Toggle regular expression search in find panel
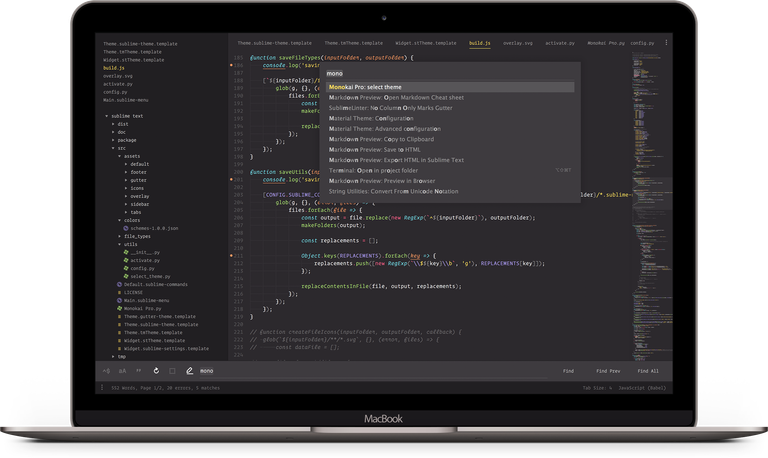The height and width of the screenshot is (458, 768). tap(106, 371)
